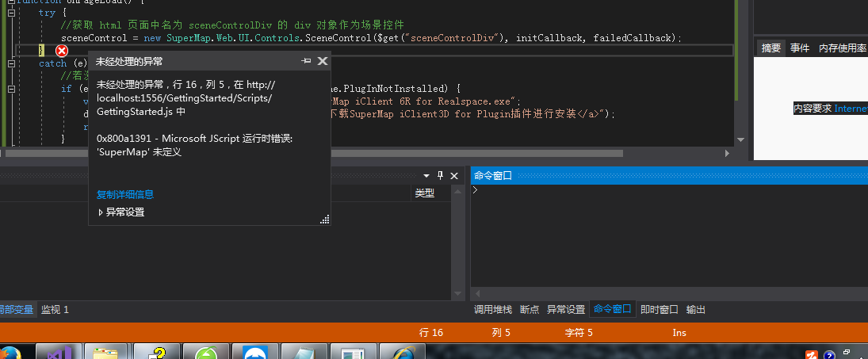
Task: Click the red error icon beside the code
Action: point(62,51)
